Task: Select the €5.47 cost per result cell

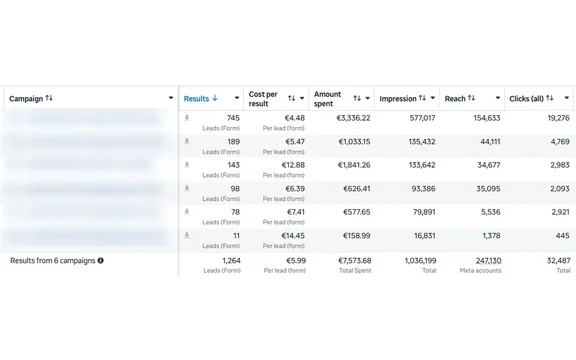Action: click(295, 141)
